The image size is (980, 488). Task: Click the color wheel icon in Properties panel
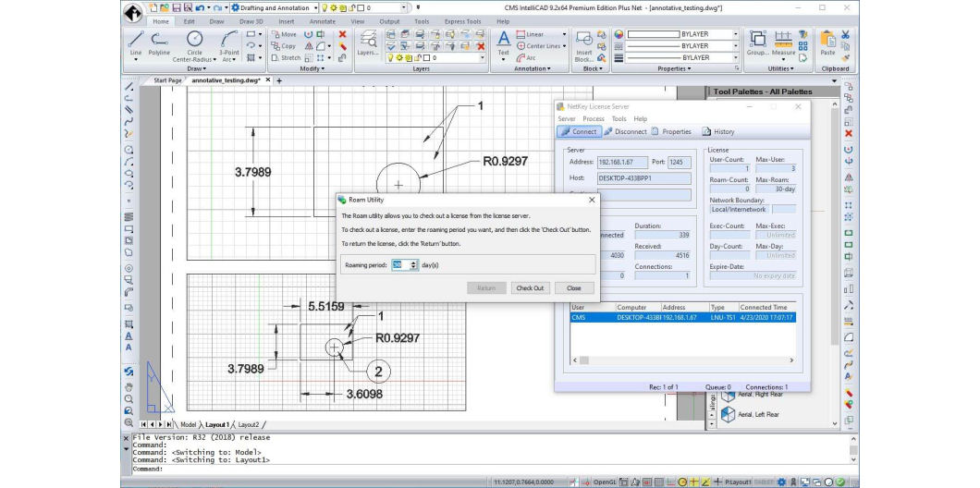[x=619, y=34]
